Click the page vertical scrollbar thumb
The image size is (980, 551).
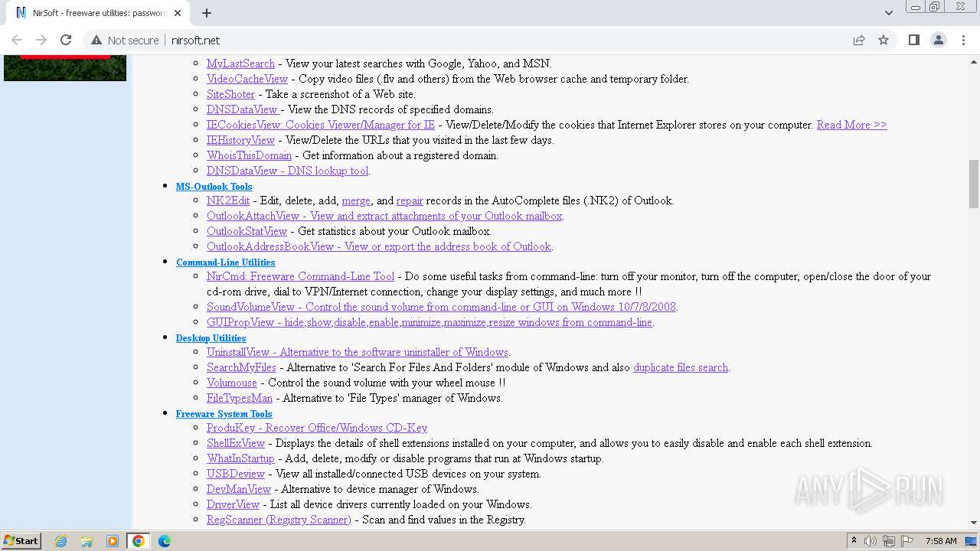click(973, 184)
